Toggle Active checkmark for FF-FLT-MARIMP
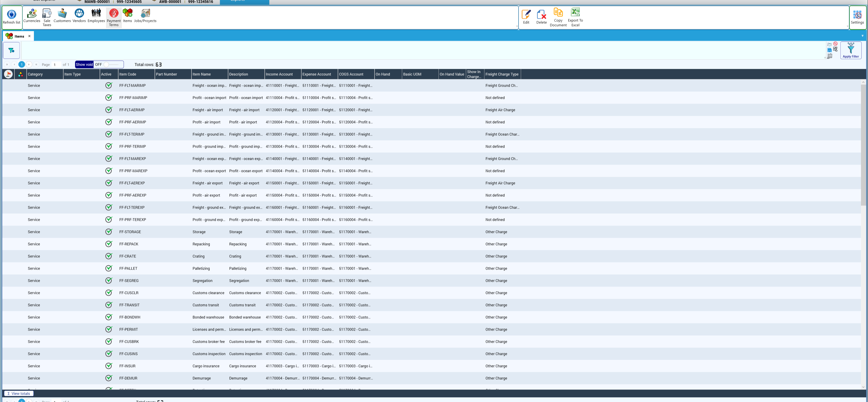The image size is (868, 402). [108, 86]
